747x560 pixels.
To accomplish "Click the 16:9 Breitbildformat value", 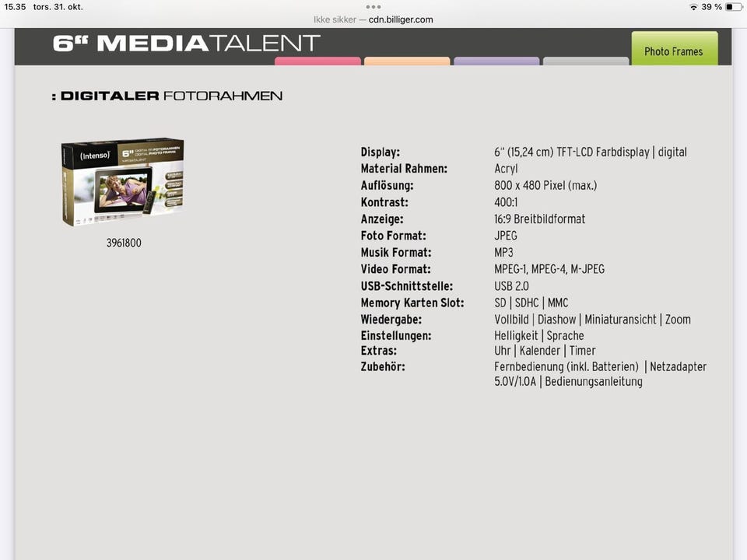I will [x=540, y=219].
